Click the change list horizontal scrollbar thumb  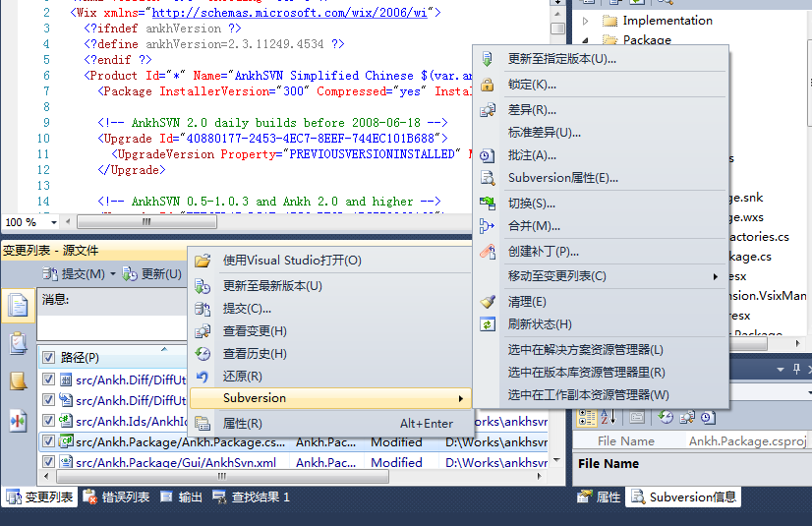pyautogui.click(x=222, y=476)
